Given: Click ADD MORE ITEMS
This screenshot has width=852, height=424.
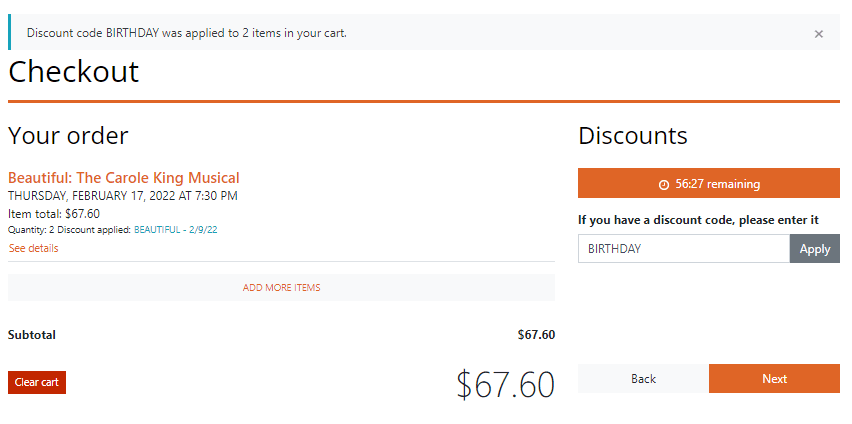Looking at the screenshot, I should (x=281, y=288).
